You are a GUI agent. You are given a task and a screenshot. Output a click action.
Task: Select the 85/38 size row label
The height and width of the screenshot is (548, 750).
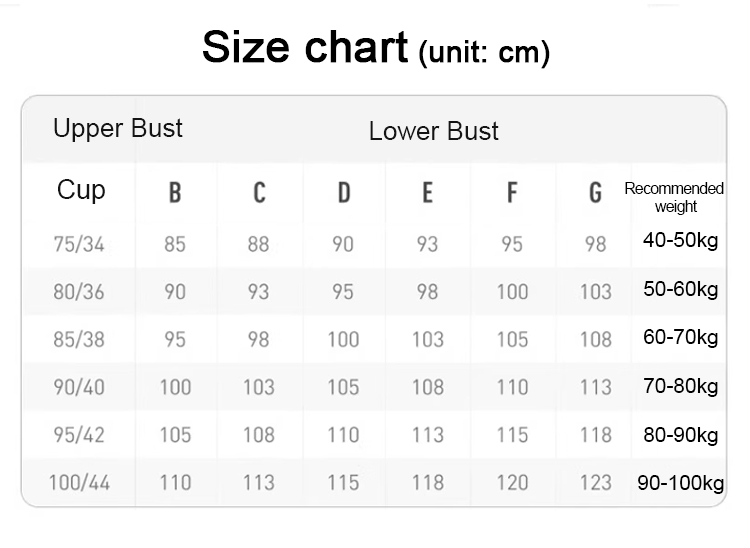79,339
